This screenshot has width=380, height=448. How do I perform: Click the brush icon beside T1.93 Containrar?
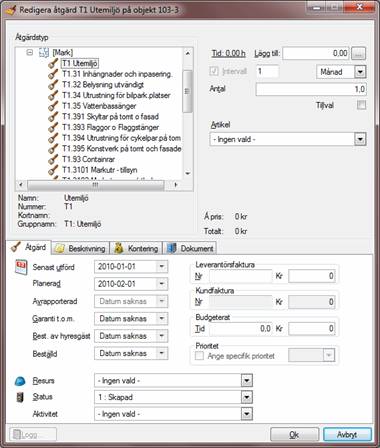point(53,159)
